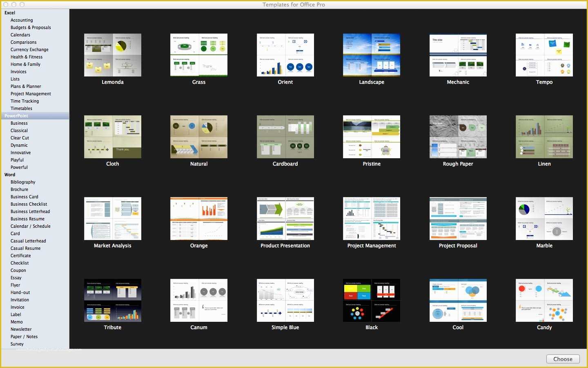Select the Health & Fitness category
The height and width of the screenshot is (368, 588).
point(27,57)
